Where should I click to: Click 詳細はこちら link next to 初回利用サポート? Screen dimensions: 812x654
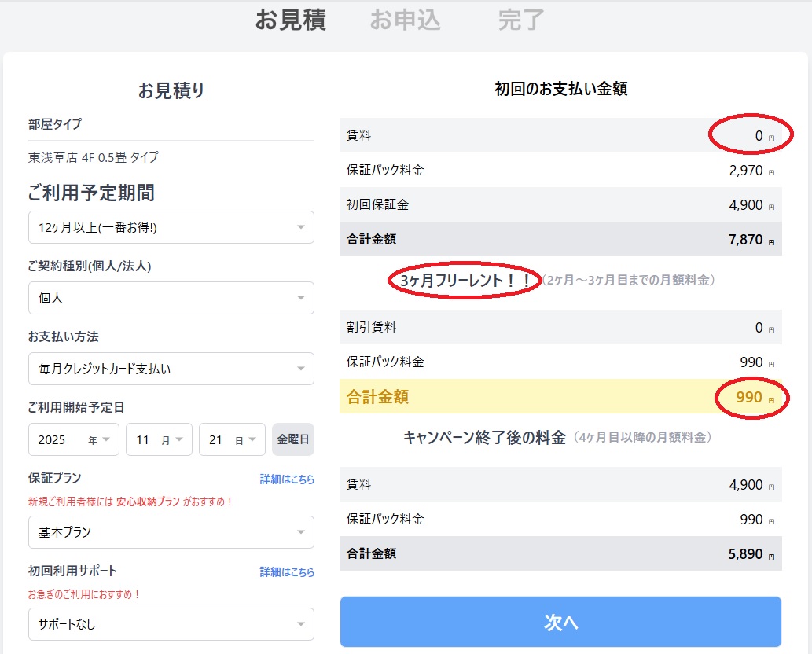(x=287, y=571)
